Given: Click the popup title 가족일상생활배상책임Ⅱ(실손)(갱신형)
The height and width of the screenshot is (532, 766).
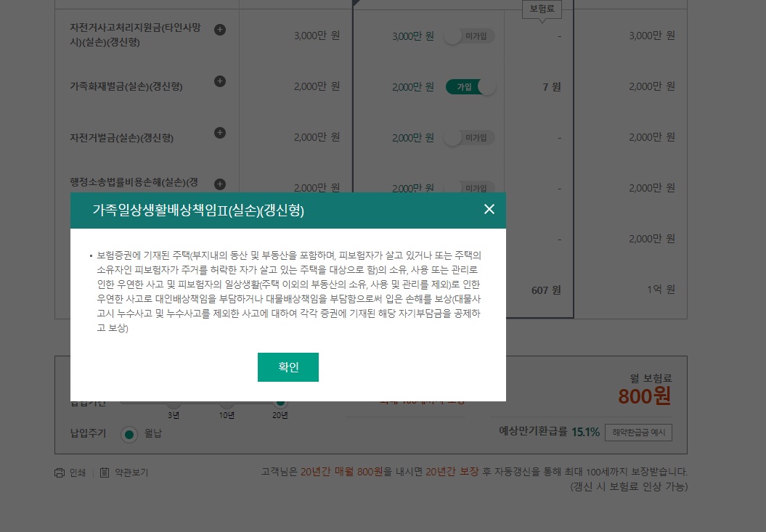Looking at the screenshot, I should tap(198, 210).
